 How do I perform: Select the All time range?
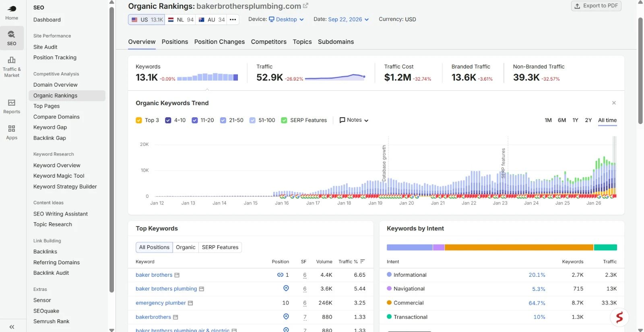pyautogui.click(x=607, y=120)
